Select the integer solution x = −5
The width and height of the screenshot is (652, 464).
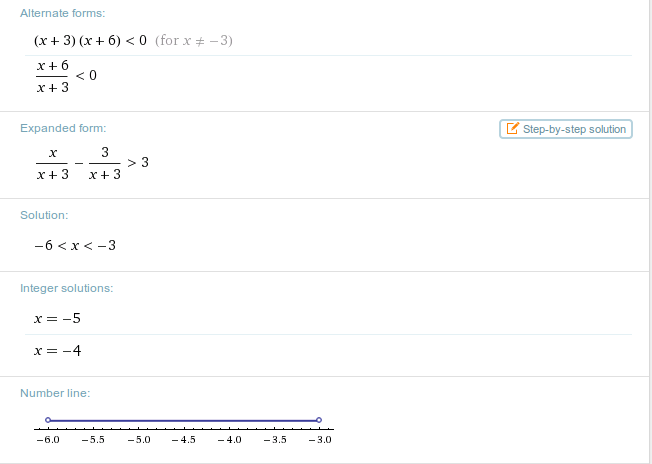click(x=56, y=318)
